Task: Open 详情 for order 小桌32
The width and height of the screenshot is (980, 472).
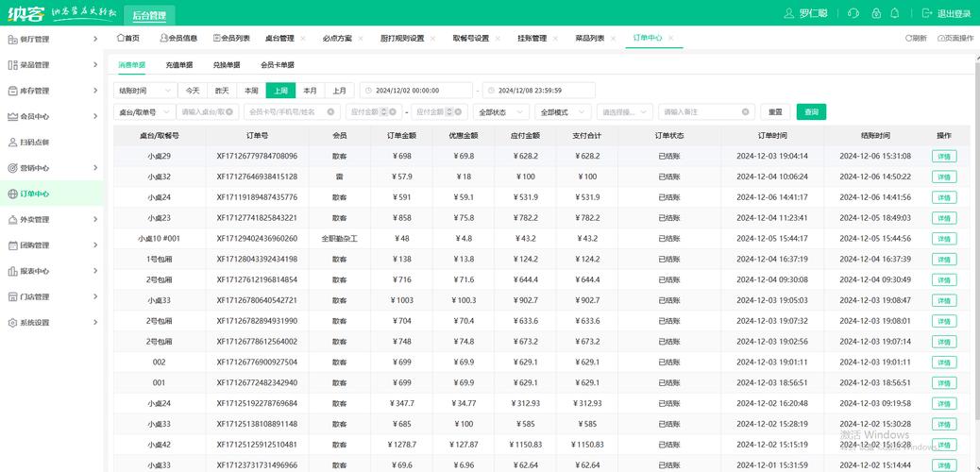Action: click(x=944, y=177)
